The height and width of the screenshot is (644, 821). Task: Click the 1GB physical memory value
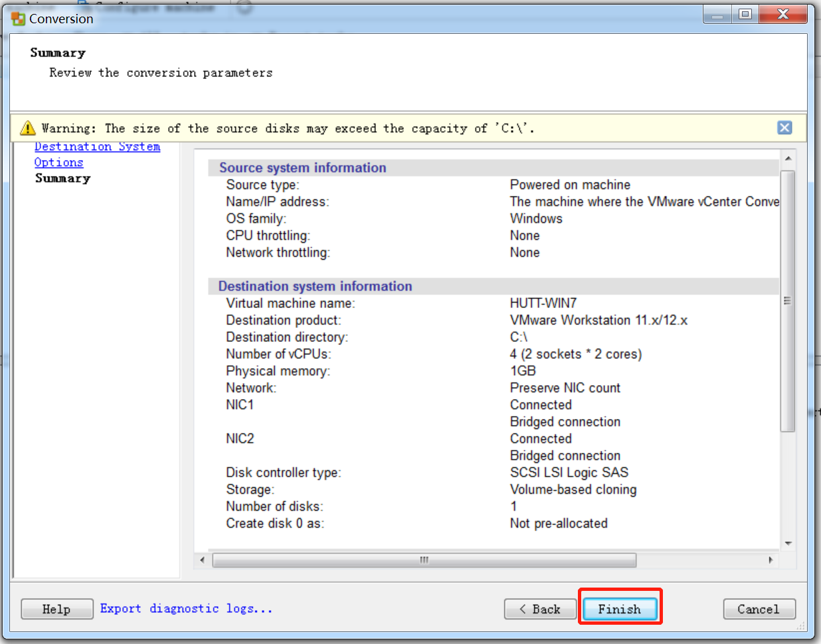click(523, 370)
